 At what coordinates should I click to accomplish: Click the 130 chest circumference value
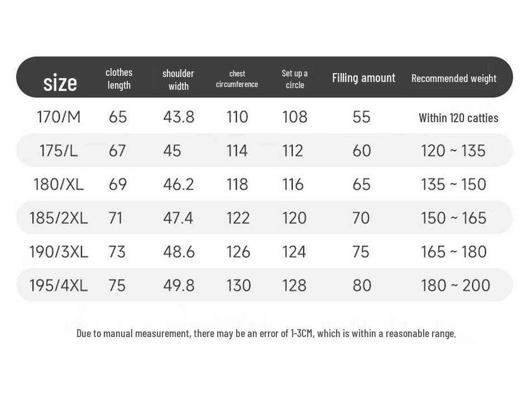coord(238,285)
